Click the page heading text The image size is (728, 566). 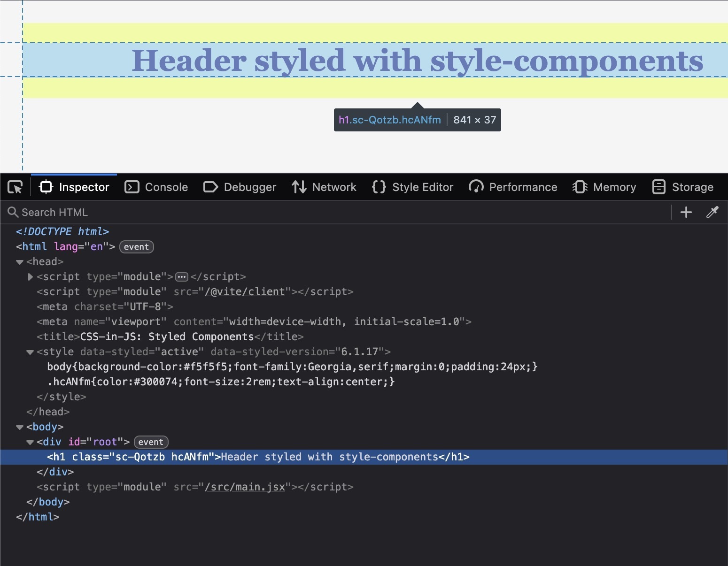tap(418, 61)
